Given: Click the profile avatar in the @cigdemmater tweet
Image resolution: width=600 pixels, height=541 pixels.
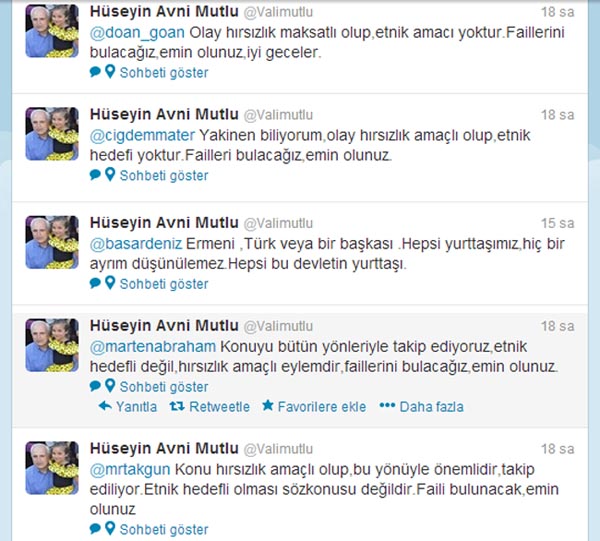Looking at the screenshot, I should pyautogui.click(x=52, y=134).
